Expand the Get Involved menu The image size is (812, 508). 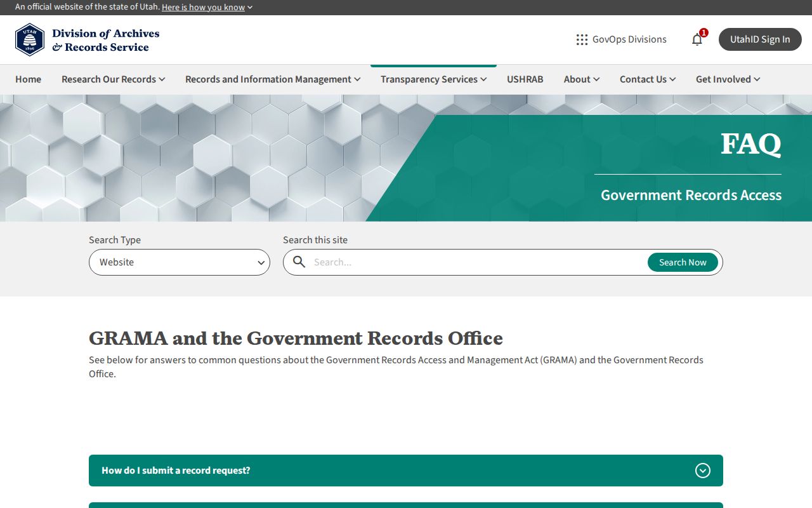[728, 79]
